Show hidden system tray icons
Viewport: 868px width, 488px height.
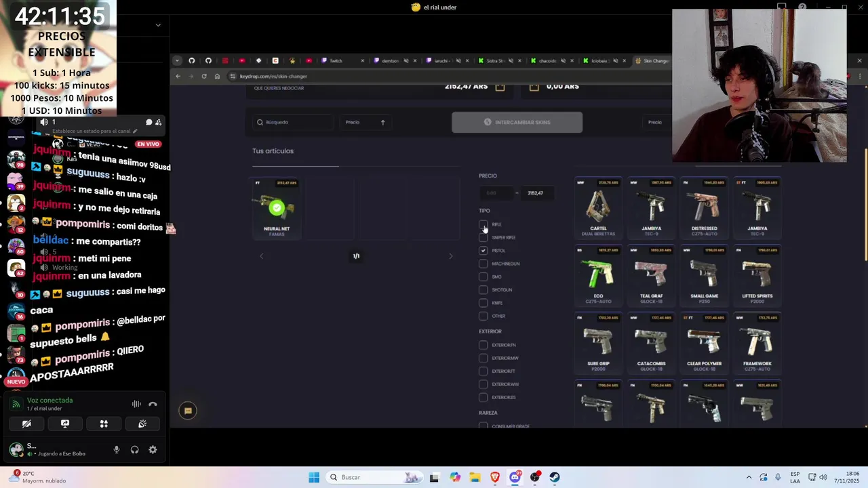(x=749, y=477)
